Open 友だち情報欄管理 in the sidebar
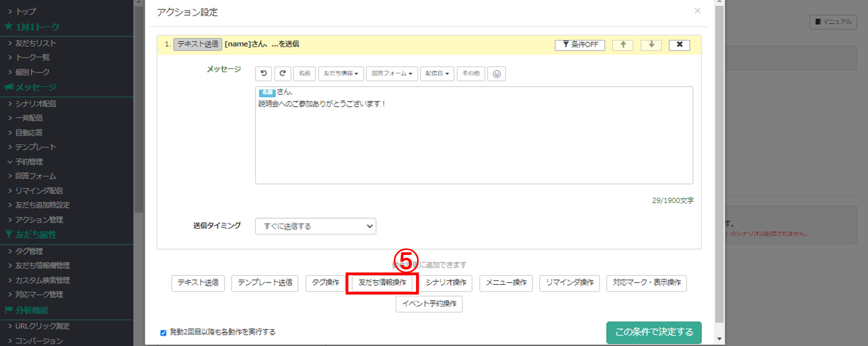Image resolution: width=868 pixels, height=346 pixels. coord(42,266)
